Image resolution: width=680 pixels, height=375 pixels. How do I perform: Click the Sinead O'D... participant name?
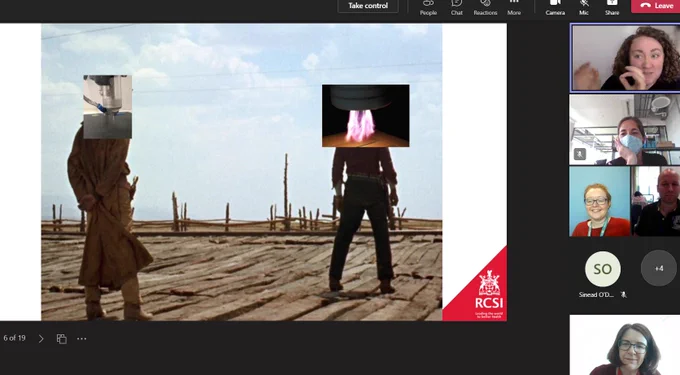click(596, 295)
